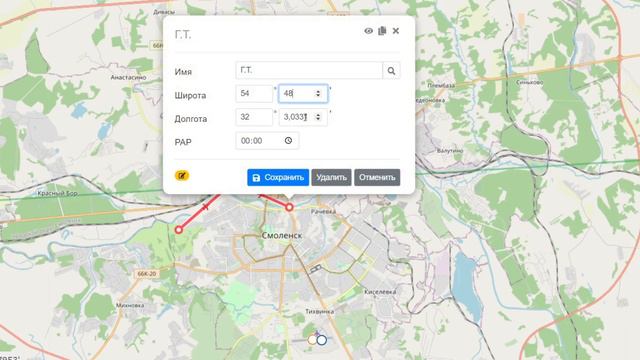Search the name with the magnifier icon

tap(391, 71)
